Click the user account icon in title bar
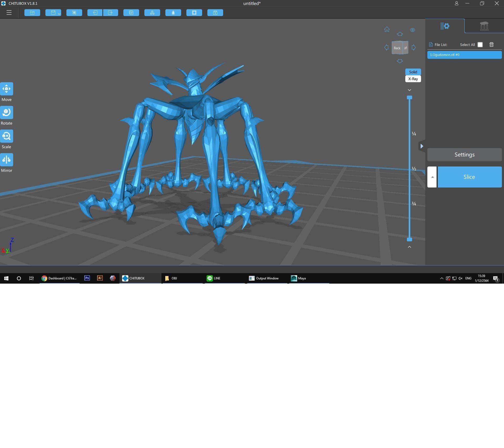 (456, 3)
